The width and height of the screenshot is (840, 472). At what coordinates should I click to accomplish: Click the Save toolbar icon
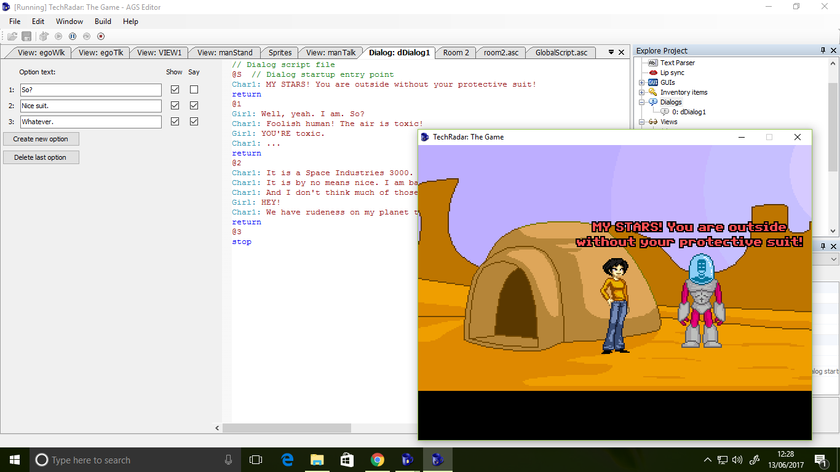pos(26,36)
